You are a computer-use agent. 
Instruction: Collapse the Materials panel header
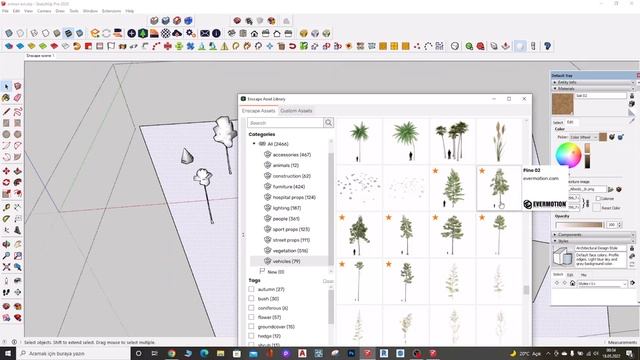point(593,88)
